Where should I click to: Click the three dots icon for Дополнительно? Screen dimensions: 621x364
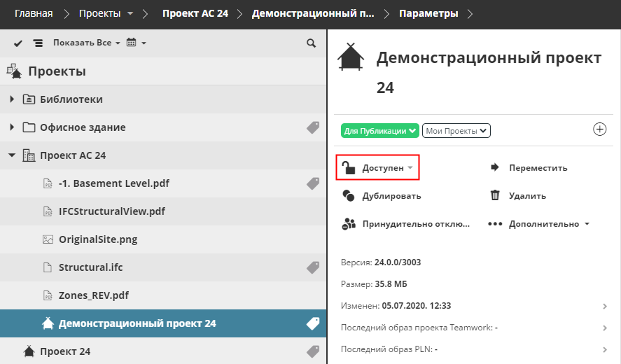(495, 224)
